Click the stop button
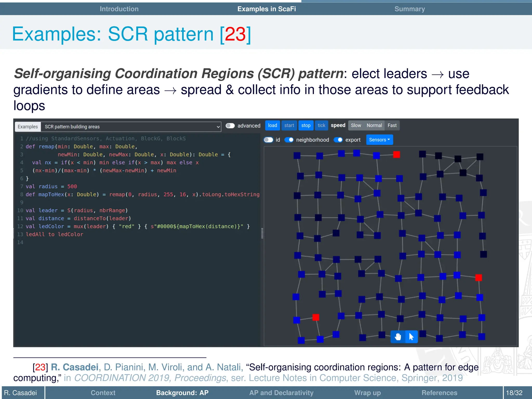 pos(306,125)
